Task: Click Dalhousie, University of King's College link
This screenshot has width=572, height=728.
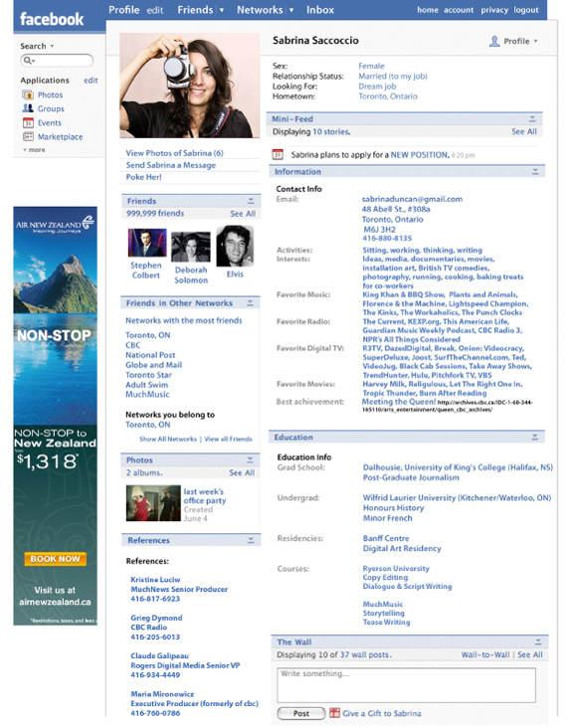Action: [458, 467]
